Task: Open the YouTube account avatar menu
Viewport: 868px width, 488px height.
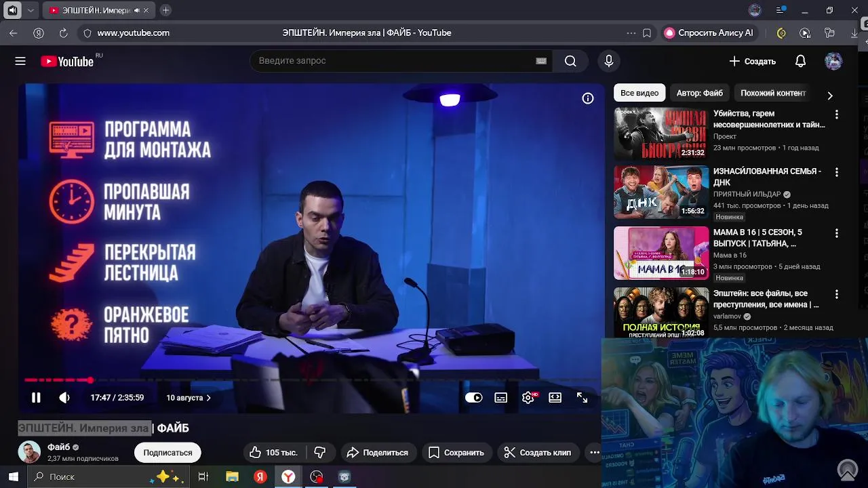Action: tap(833, 61)
